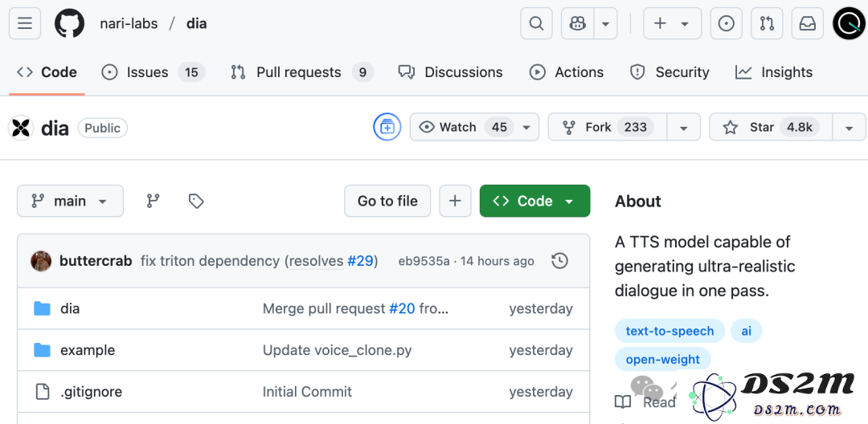Click the Readme book icon

pos(623,402)
